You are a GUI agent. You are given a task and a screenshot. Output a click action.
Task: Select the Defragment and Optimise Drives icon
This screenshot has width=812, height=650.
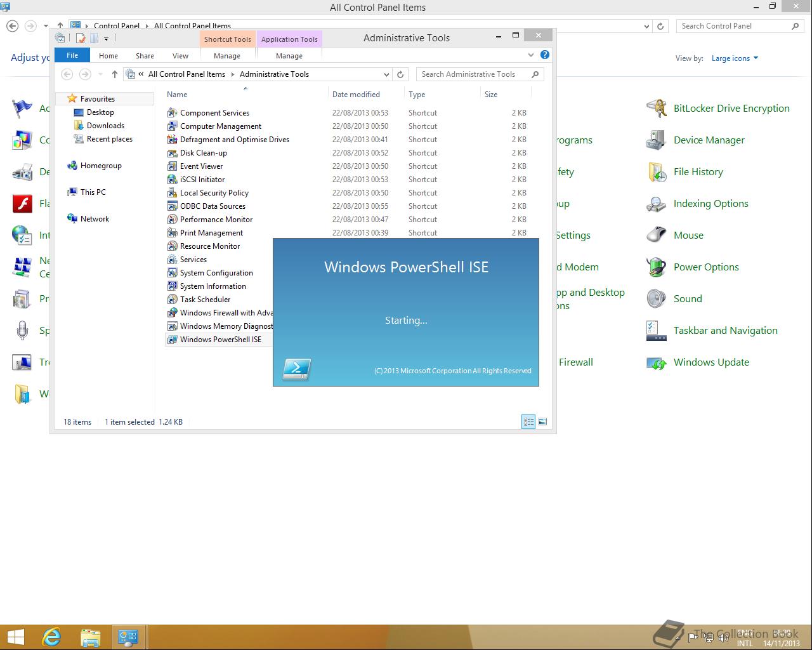click(172, 140)
